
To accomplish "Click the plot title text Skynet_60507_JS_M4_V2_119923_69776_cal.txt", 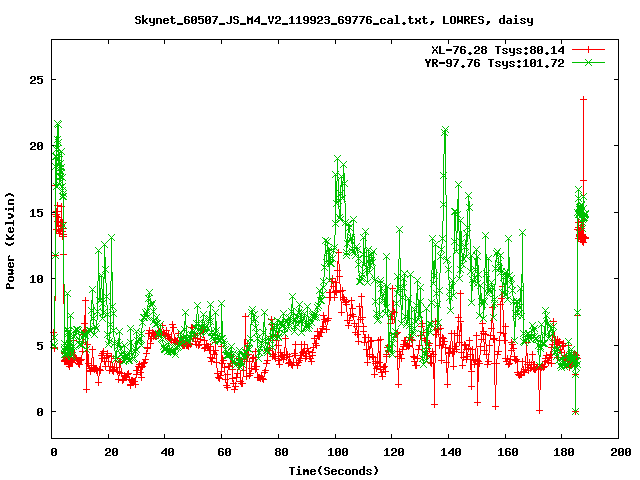I will click(x=281, y=20).
